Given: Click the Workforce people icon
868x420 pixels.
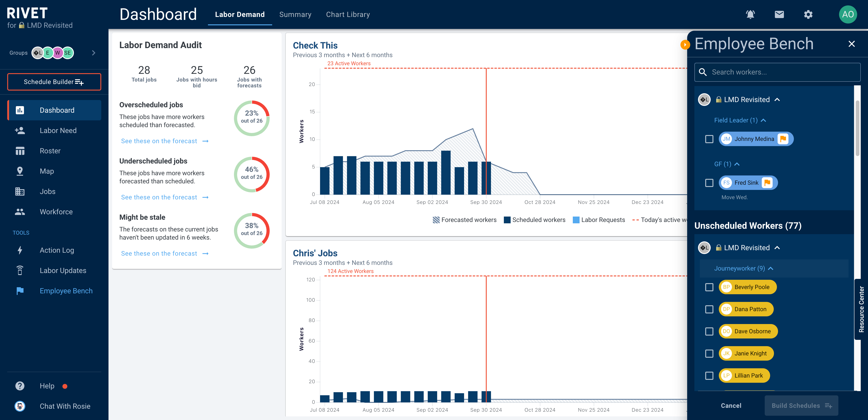Looking at the screenshot, I should click(x=20, y=212).
